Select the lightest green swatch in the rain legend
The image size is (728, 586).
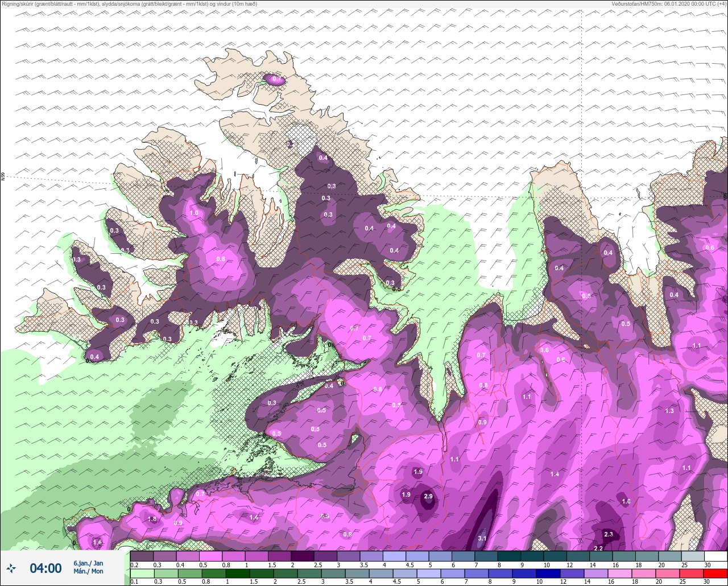click(142, 573)
